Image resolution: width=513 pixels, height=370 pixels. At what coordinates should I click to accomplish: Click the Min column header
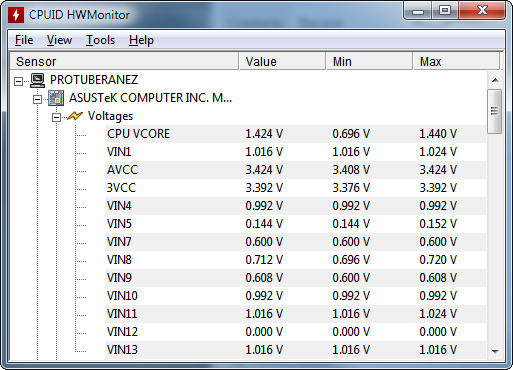[x=369, y=61]
